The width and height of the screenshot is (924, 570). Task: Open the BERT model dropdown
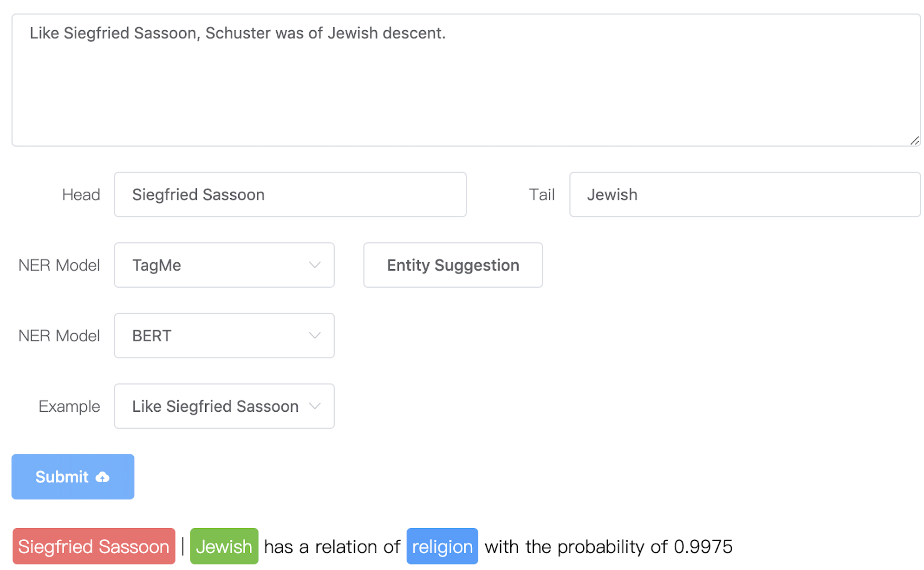224,336
